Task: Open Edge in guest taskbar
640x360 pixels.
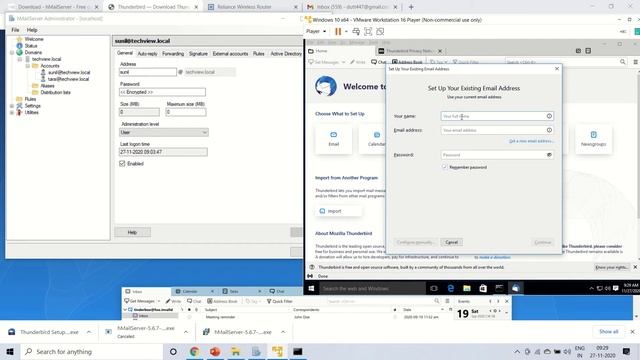Action: pos(451,289)
